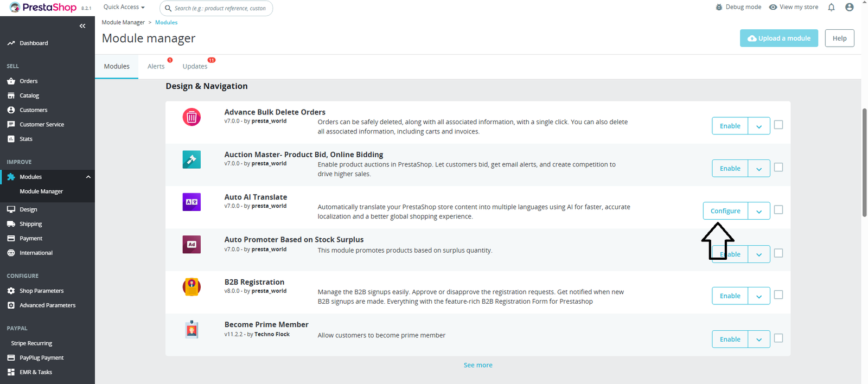Click the Customer Service chat icon
This screenshot has width=868, height=384.
point(11,125)
